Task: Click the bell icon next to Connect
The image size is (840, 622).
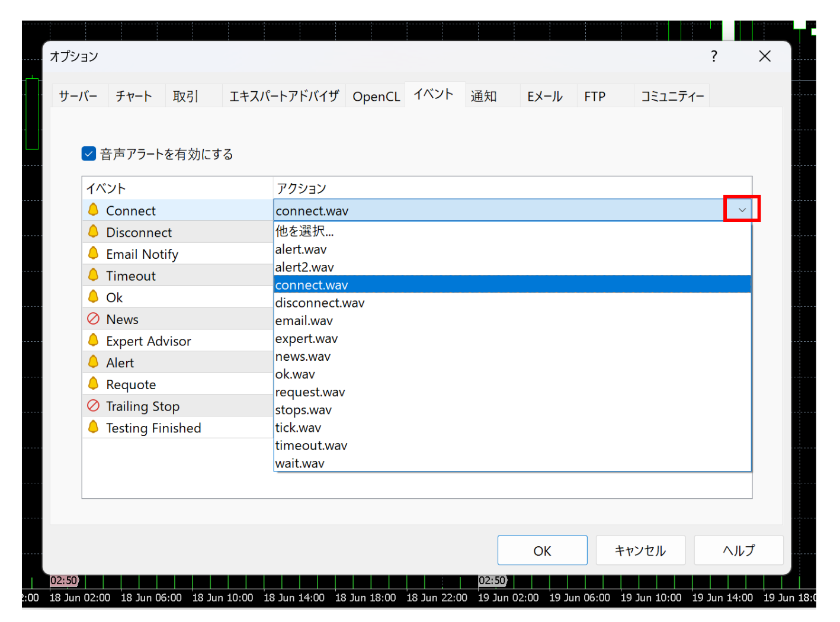Action: coord(94,210)
